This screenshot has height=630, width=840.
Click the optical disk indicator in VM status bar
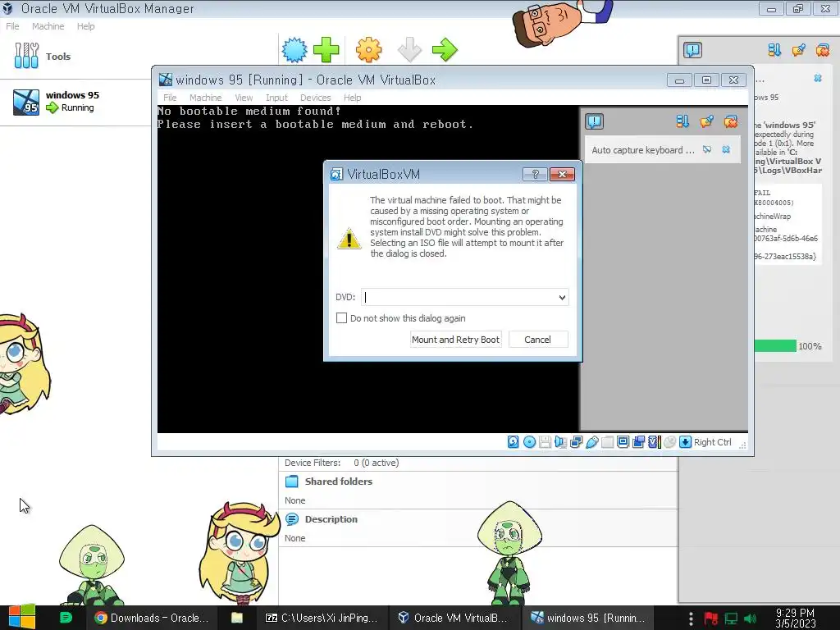[x=529, y=442]
